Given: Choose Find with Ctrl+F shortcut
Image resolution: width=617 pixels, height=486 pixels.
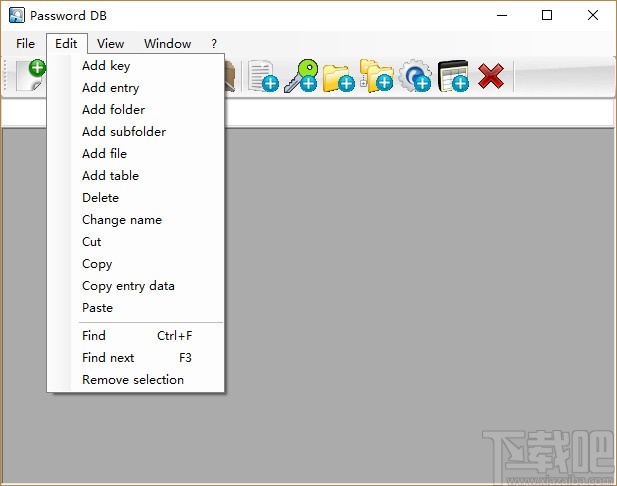Looking at the screenshot, I should [x=136, y=336].
